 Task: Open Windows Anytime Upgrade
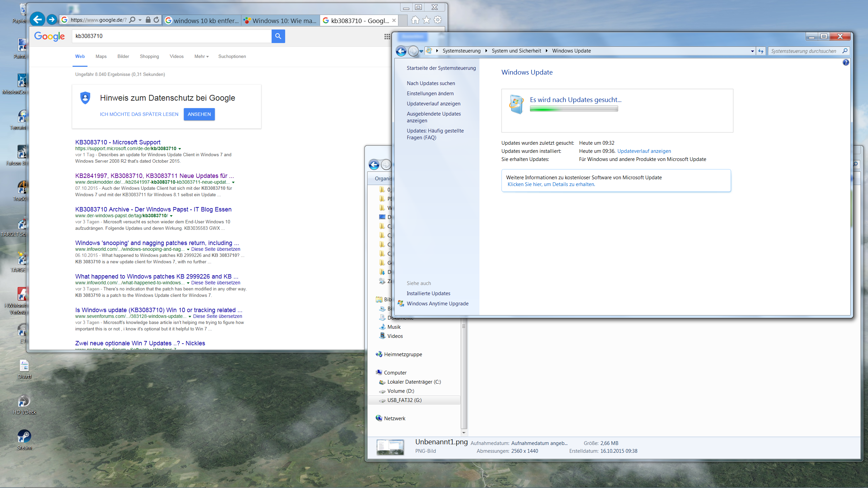click(438, 303)
